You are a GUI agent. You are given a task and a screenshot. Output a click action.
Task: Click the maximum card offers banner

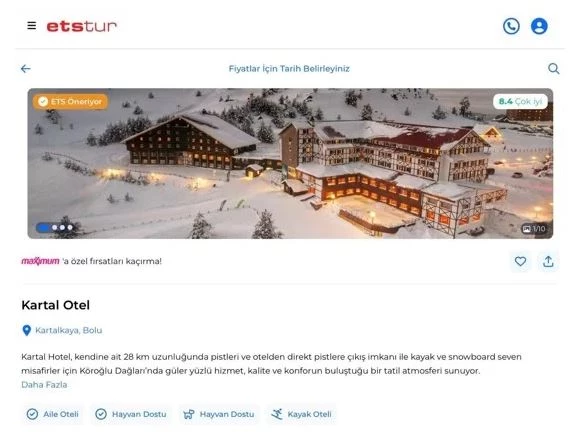(91, 261)
